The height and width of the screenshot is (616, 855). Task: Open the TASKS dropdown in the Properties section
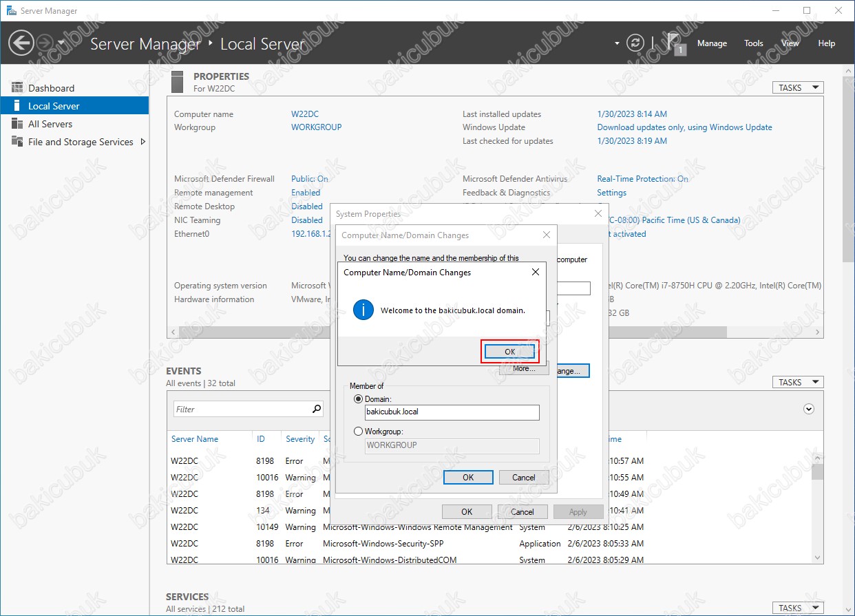798,87
